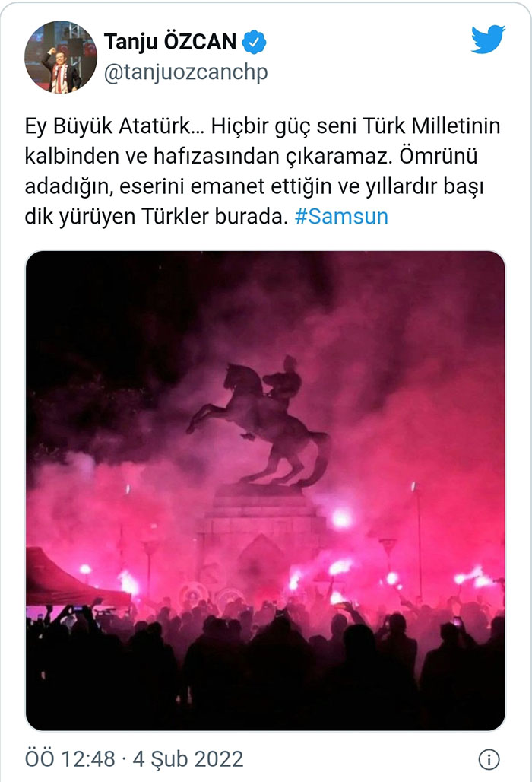Click the crowd silhouettes in the photo

[265, 663]
